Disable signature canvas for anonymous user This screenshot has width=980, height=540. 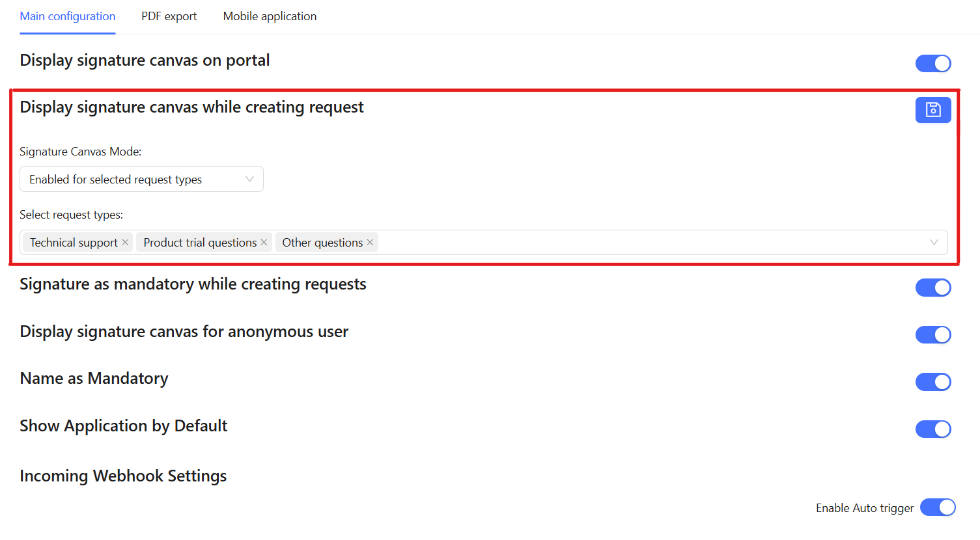tap(932, 334)
